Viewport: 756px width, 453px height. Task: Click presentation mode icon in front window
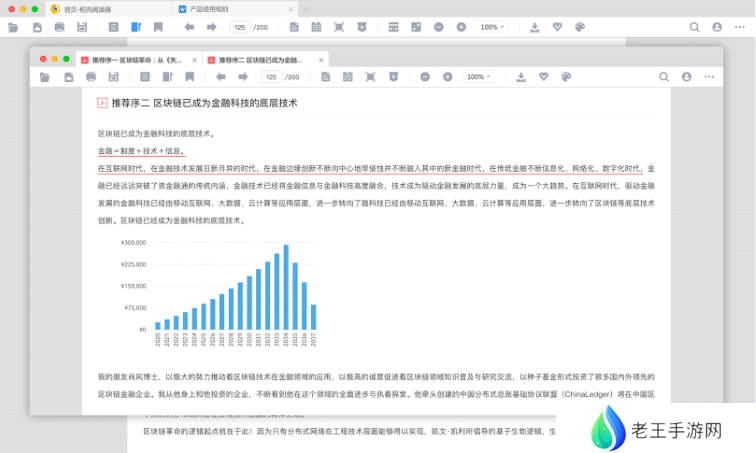coord(393,77)
